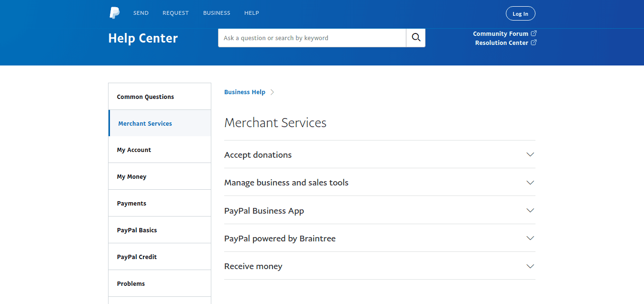Expand PayPal powered by Braintree section
Screen dimensions: 644x304
tap(530, 239)
